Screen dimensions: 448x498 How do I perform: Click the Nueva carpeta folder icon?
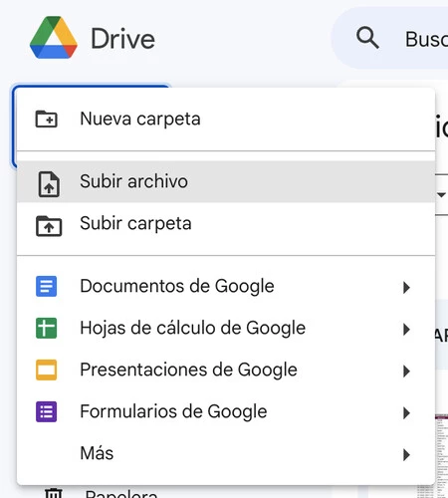(47, 119)
